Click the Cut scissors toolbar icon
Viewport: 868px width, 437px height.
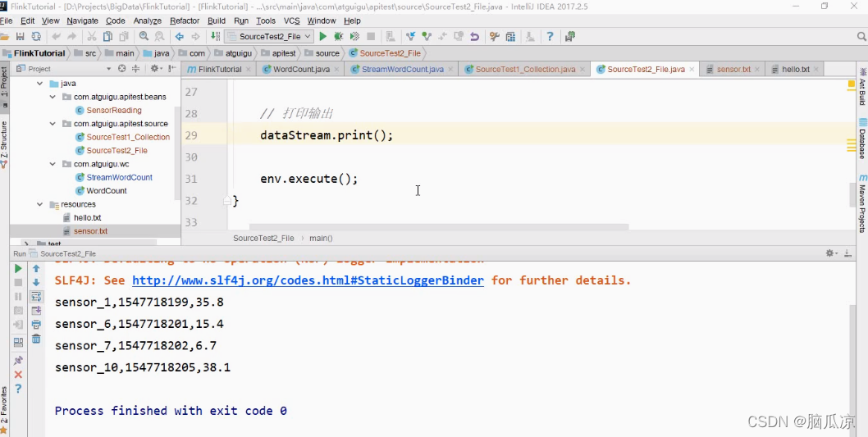92,37
